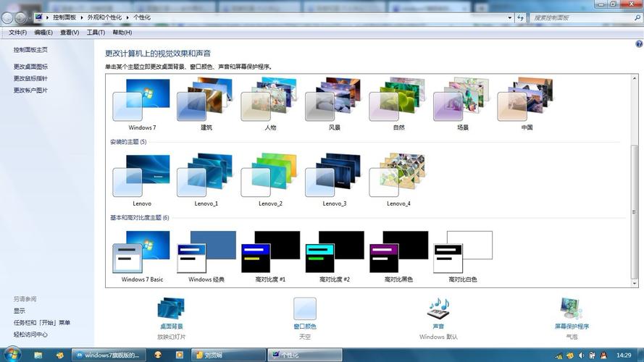Screen dimensions: 644x362
Task: Click theme list scrollbar up arrow
Action: point(635,78)
